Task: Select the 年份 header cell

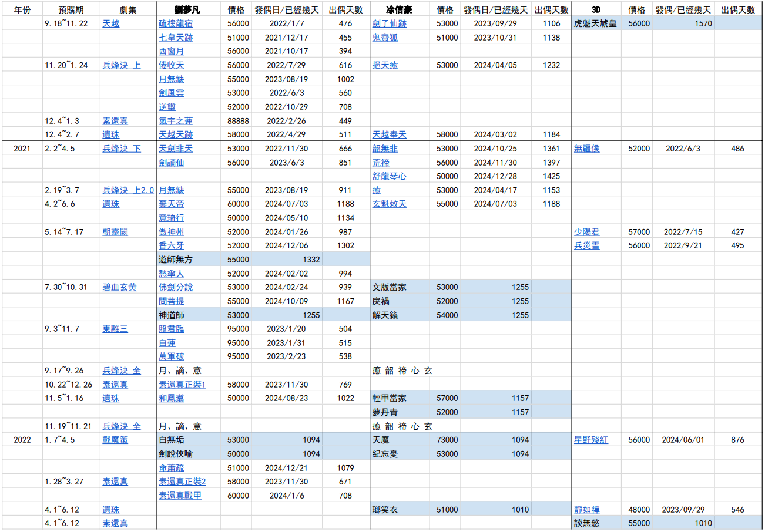Action: click(x=22, y=9)
